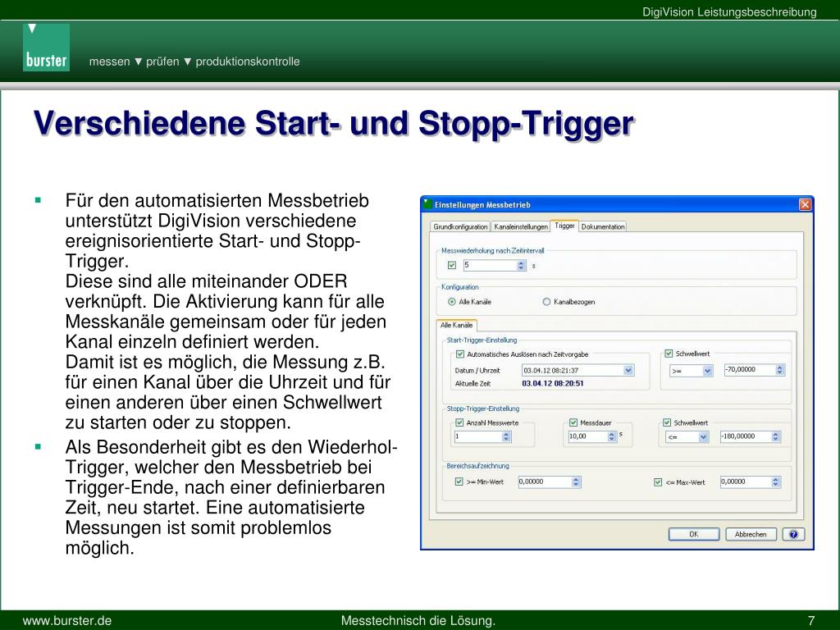
Task: Click the Abbrechen button
Action: click(751, 534)
